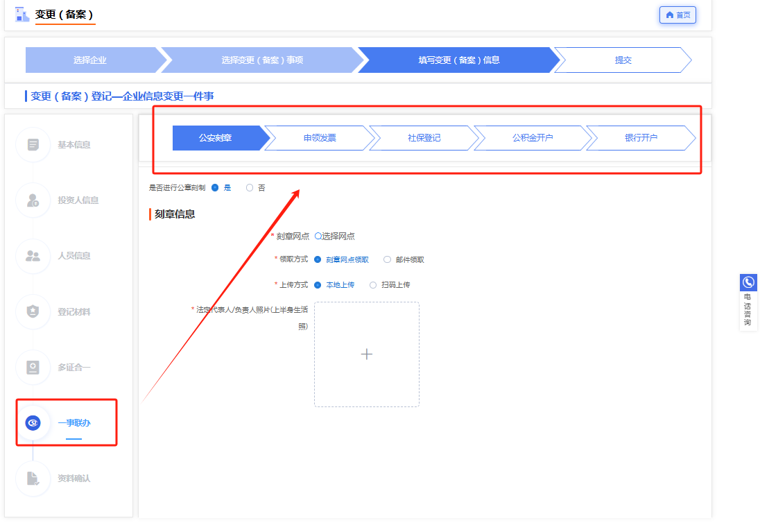
Task: Open the 一事联办 sidebar icon
Action: coord(33,422)
